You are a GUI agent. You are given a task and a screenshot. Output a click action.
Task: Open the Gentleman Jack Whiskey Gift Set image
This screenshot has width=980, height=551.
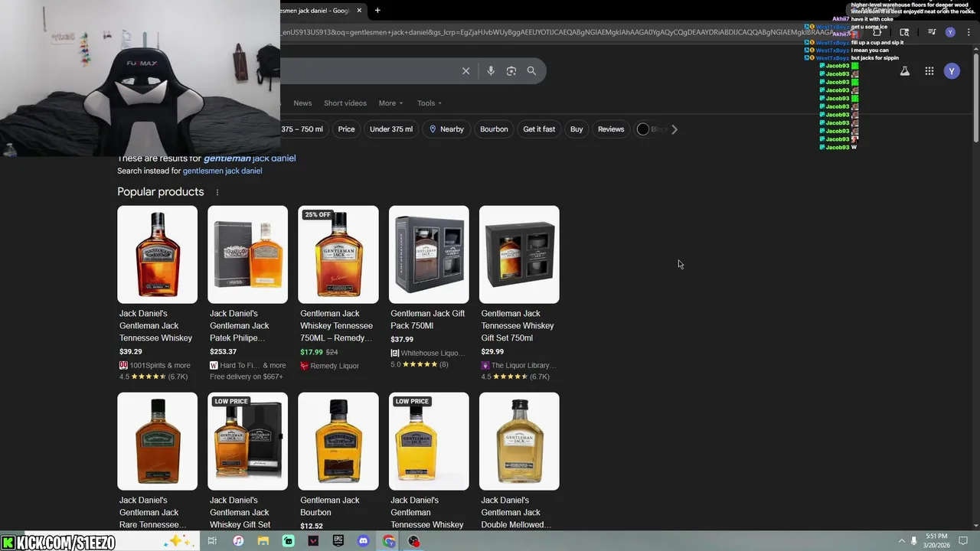(247, 441)
